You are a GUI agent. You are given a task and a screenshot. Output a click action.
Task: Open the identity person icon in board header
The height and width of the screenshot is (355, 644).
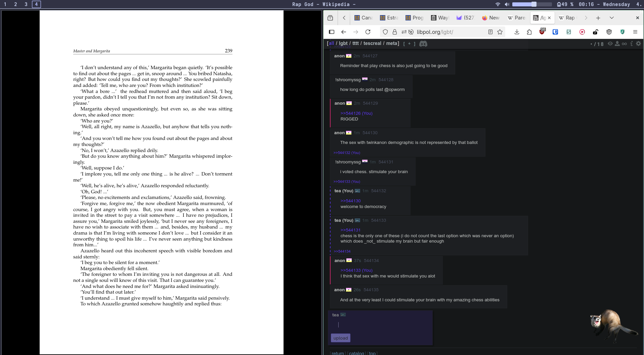click(617, 44)
